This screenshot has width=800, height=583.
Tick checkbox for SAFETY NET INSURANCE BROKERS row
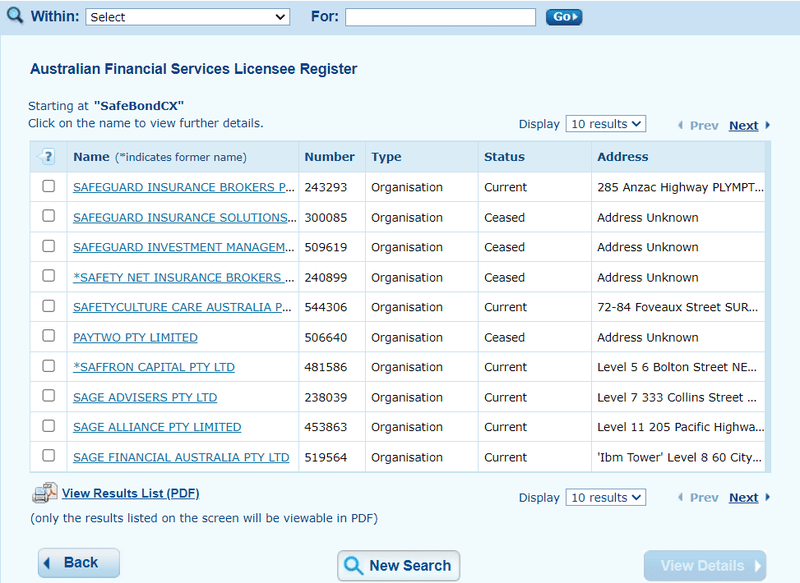pyautogui.click(x=48, y=276)
